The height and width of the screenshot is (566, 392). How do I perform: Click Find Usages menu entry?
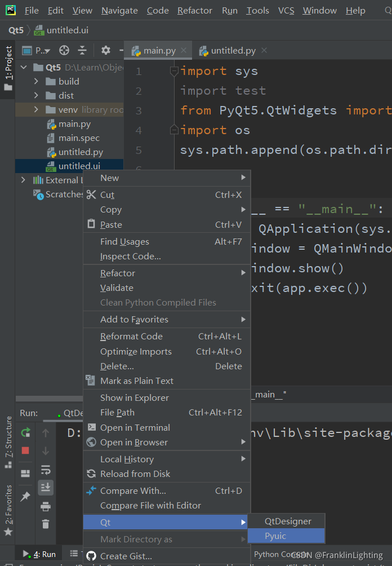167,241
